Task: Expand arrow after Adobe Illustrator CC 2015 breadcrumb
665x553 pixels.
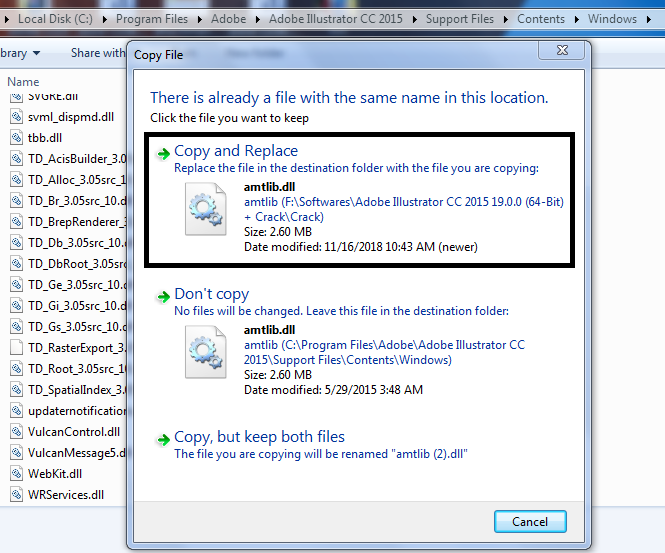Action: click(415, 20)
